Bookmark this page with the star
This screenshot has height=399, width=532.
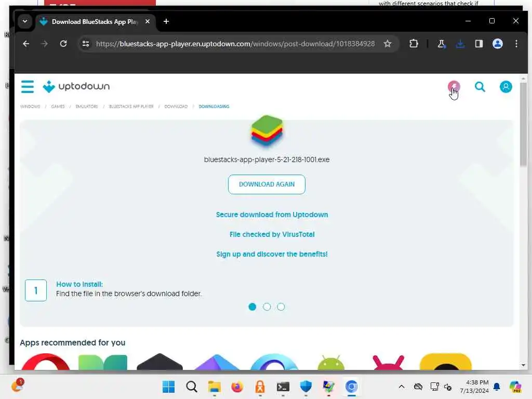(388, 44)
